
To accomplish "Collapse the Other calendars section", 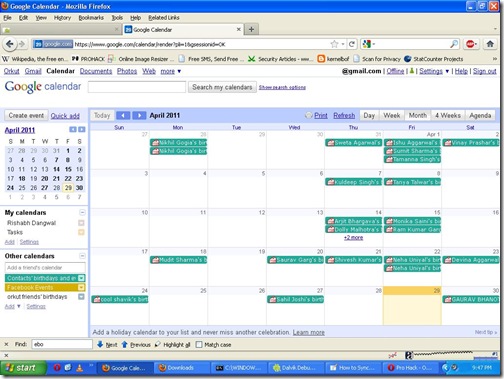I will [x=82, y=256].
